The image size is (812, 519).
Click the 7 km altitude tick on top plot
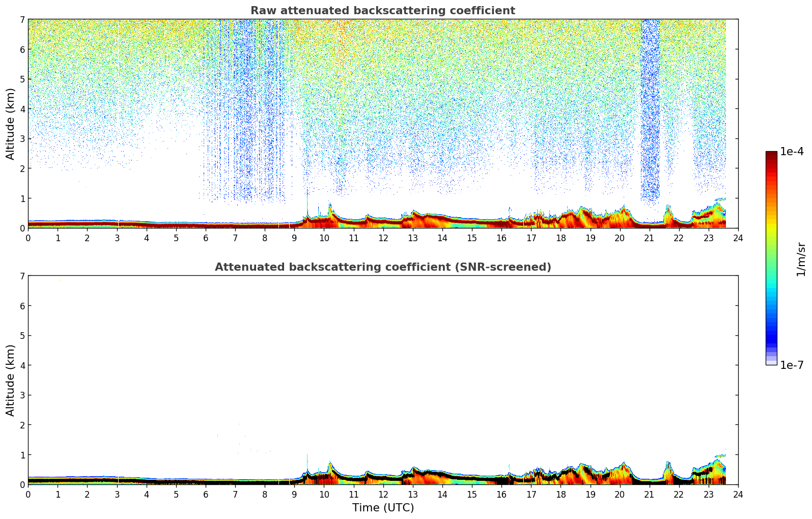coord(22,19)
